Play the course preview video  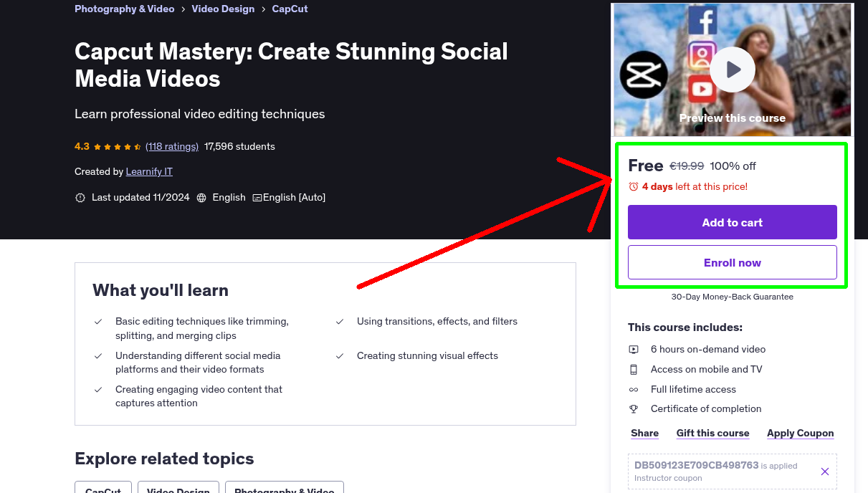point(733,70)
